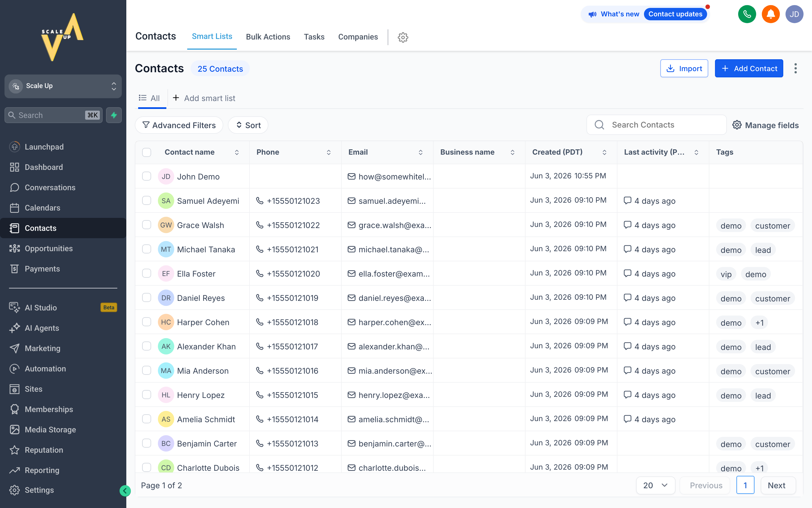Image resolution: width=812 pixels, height=508 pixels.
Task: Sort by Business name column arrows
Action: coord(512,152)
